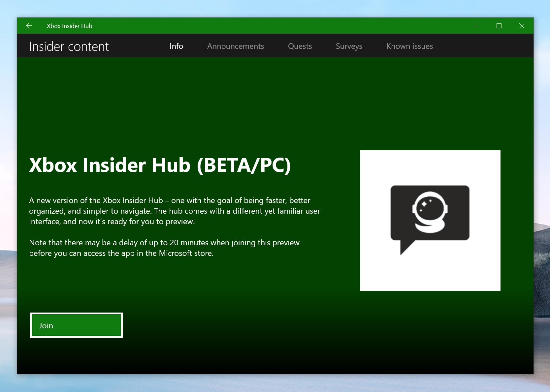The height and width of the screenshot is (392, 550).
Task: Open the Surveys section
Action: pos(349,46)
